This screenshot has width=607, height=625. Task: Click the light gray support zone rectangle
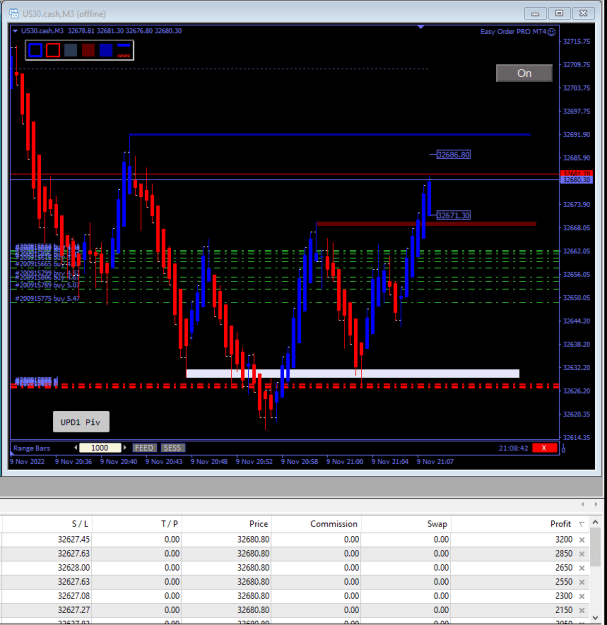(x=353, y=373)
